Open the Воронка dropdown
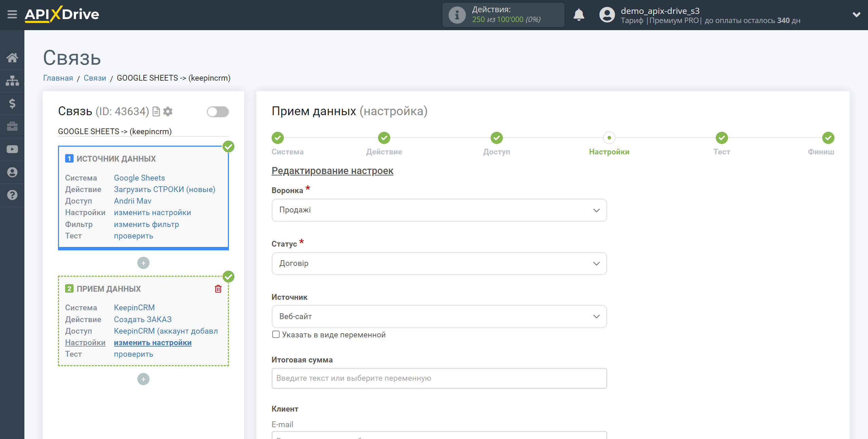868x439 pixels. 439,210
